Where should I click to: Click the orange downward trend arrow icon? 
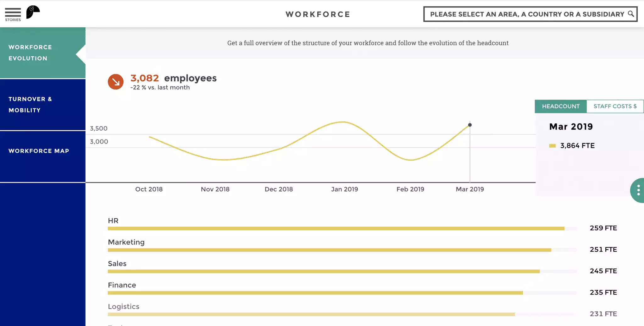click(116, 82)
